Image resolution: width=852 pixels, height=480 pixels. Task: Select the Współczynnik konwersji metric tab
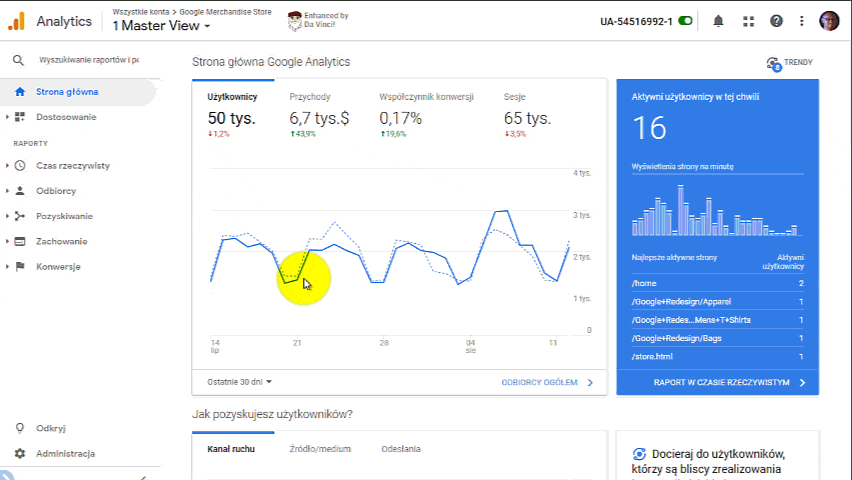(427, 113)
